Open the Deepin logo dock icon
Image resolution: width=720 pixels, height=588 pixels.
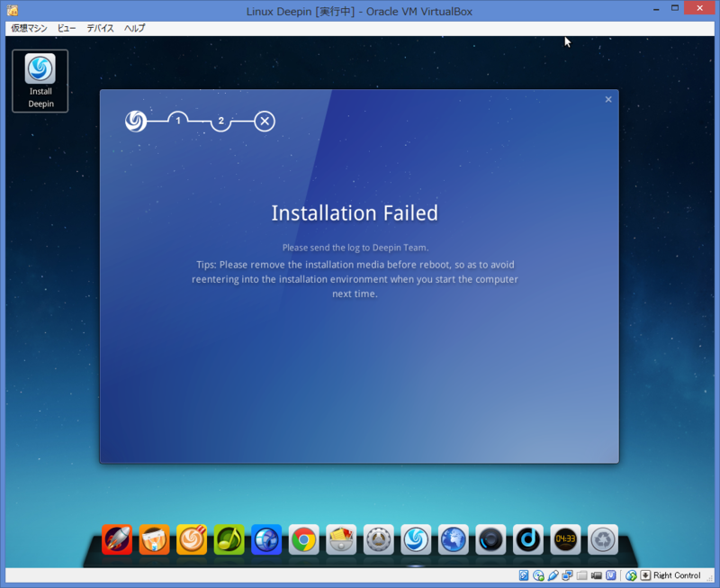(x=416, y=539)
